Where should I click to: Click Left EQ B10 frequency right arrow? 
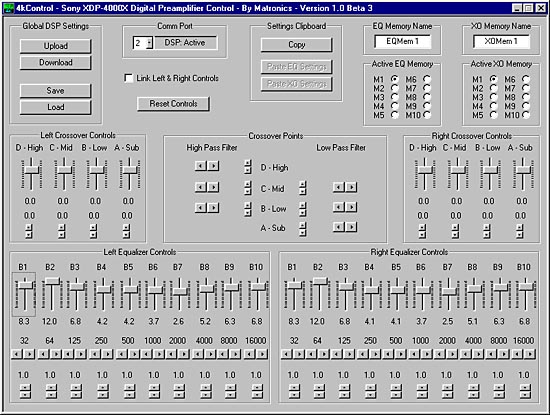pyautogui.click(x=262, y=354)
